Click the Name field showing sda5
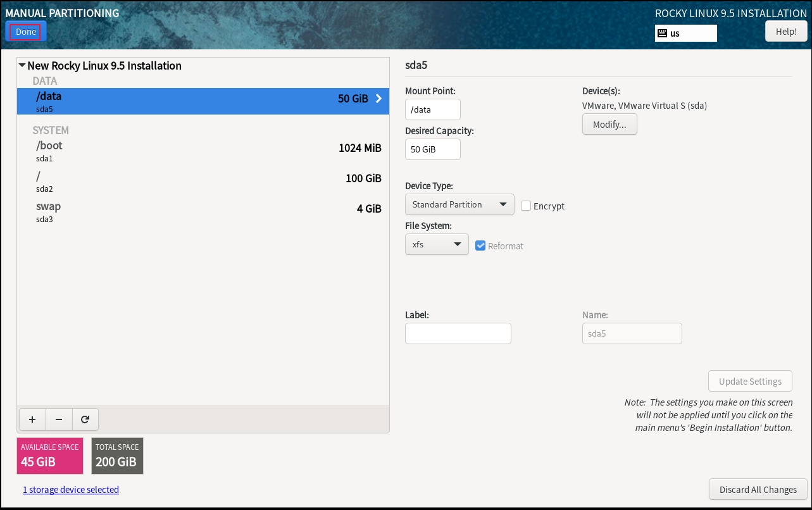Screen dimensions: 812x510 [632, 333]
